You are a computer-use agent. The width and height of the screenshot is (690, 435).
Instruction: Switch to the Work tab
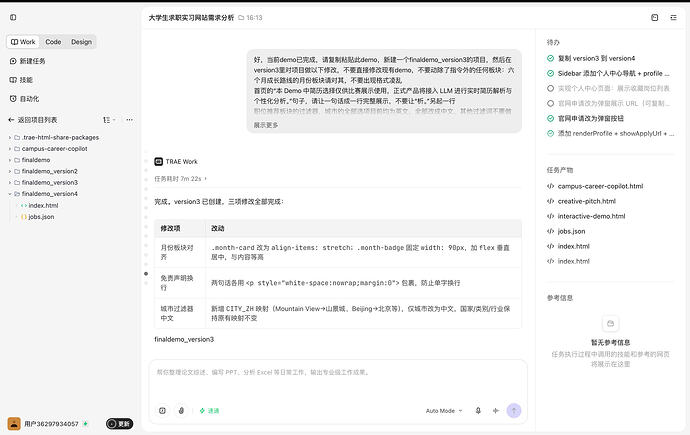[x=23, y=42]
